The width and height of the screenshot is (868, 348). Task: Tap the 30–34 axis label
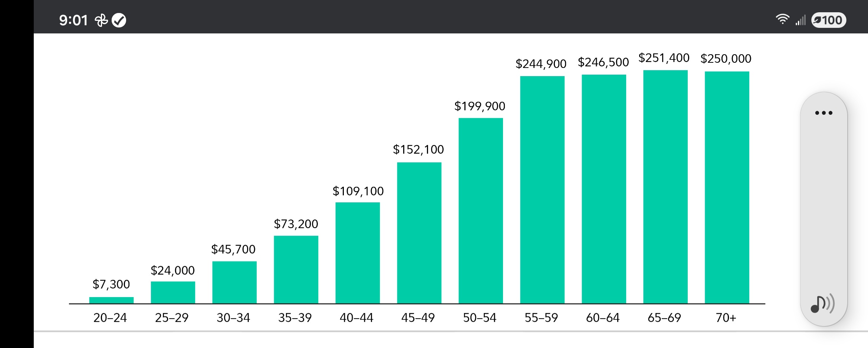[233, 318]
